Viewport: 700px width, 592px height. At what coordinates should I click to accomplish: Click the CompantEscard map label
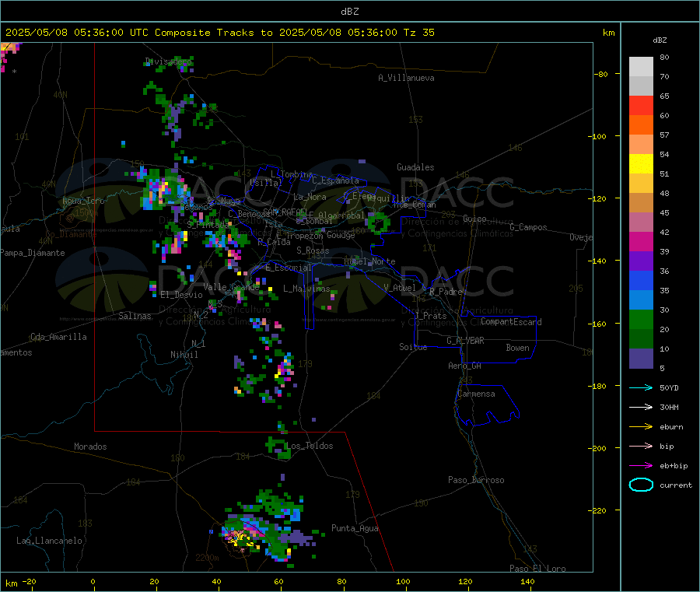[x=511, y=321]
